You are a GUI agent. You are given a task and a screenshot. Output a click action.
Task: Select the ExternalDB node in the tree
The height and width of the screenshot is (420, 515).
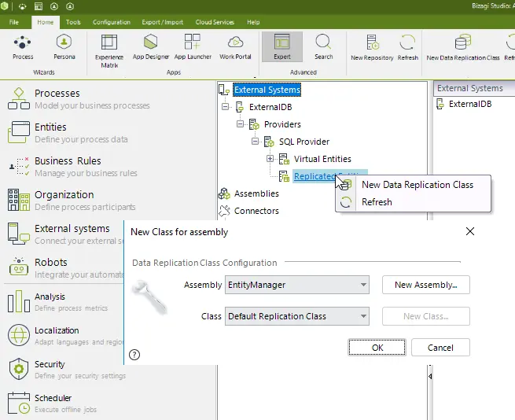pos(270,107)
